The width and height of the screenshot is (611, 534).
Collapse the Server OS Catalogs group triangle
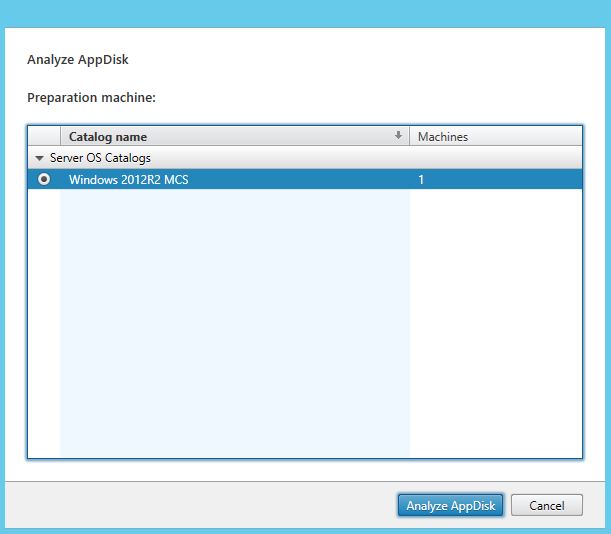(x=39, y=158)
